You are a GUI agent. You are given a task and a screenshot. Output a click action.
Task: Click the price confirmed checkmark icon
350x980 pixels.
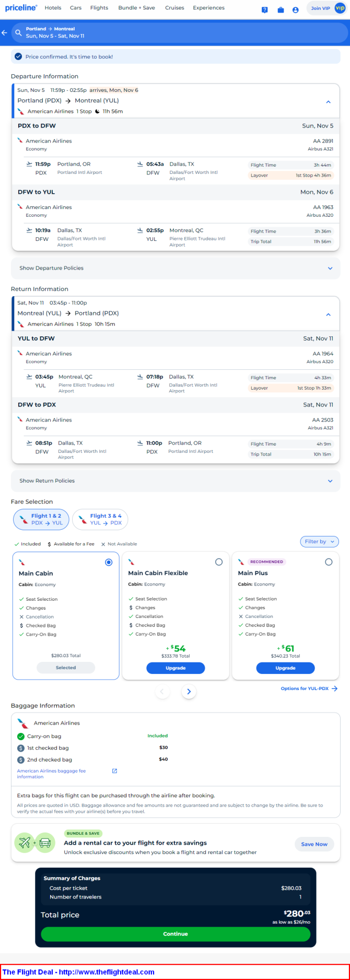pyautogui.click(x=18, y=56)
